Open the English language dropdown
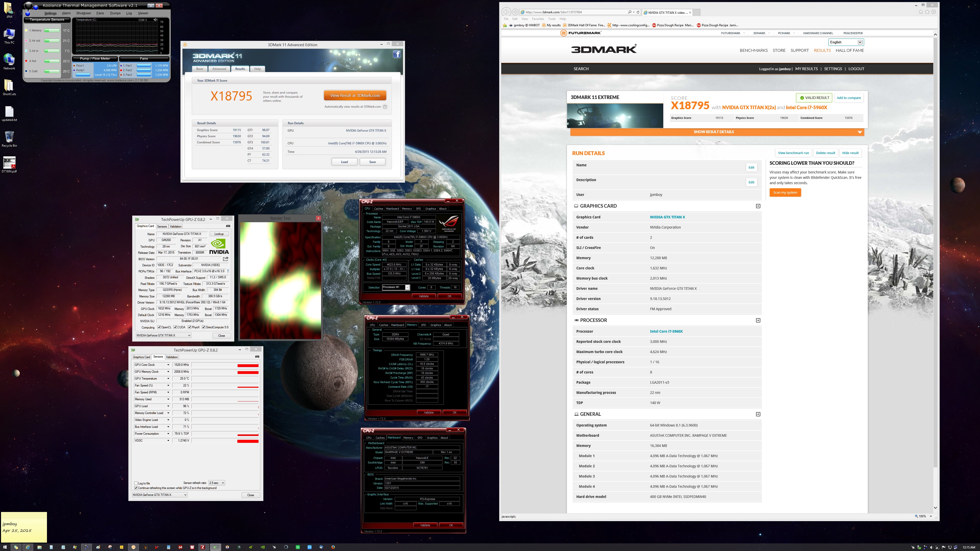Viewport: 980px width, 551px height. [x=846, y=42]
